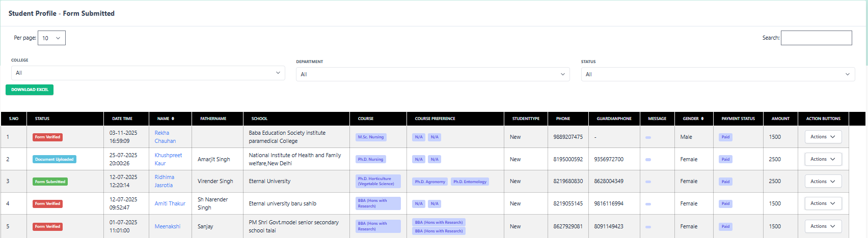Click the page vertical scrollbar
Screen dimensions: 868x238
pyautogui.click(x=866, y=33)
